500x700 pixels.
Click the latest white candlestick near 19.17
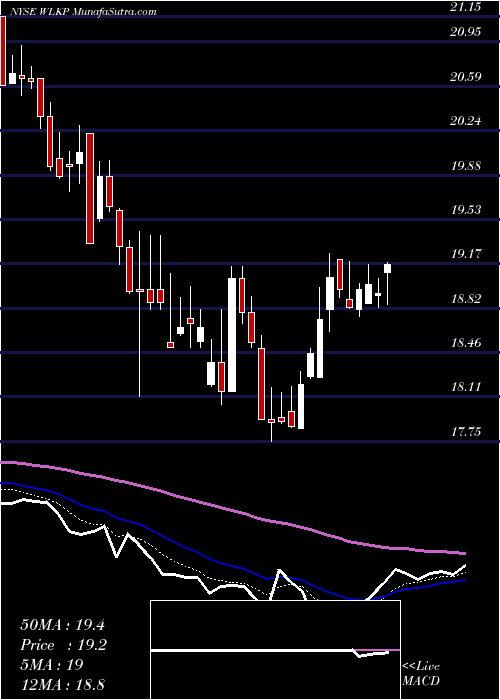click(x=388, y=268)
